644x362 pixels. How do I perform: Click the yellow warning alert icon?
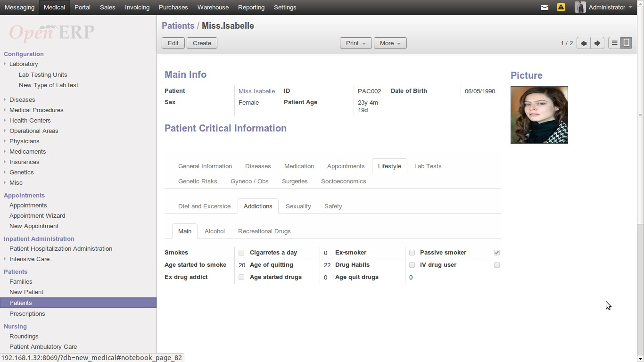[561, 8]
